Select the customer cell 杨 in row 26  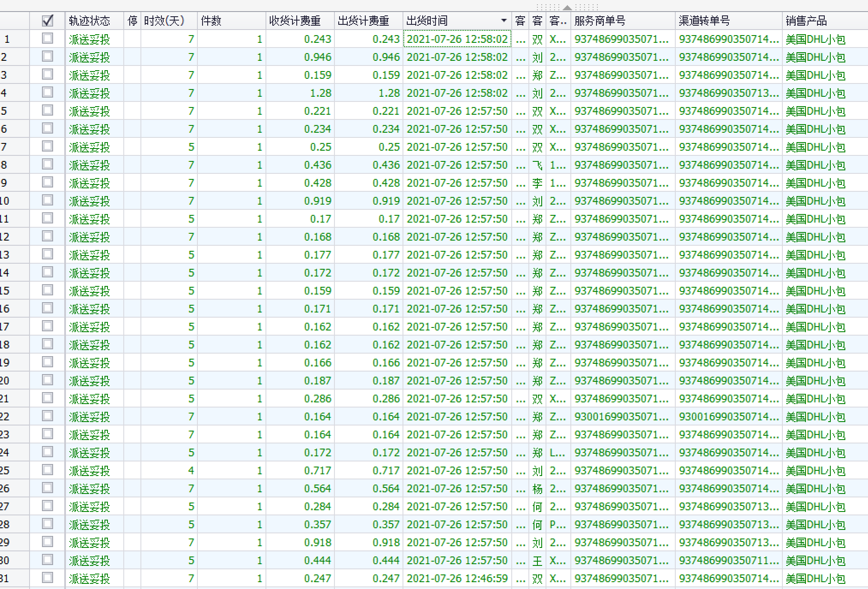537,488
